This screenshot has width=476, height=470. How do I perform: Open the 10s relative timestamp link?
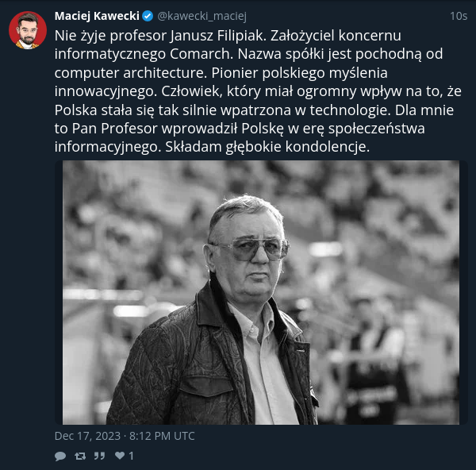[x=459, y=16]
